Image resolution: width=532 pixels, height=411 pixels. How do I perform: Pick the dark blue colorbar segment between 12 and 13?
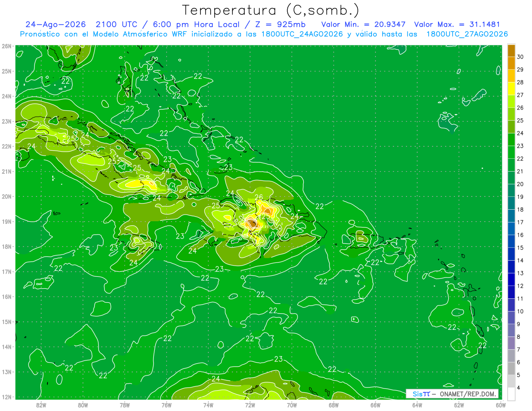[x=511, y=280]
